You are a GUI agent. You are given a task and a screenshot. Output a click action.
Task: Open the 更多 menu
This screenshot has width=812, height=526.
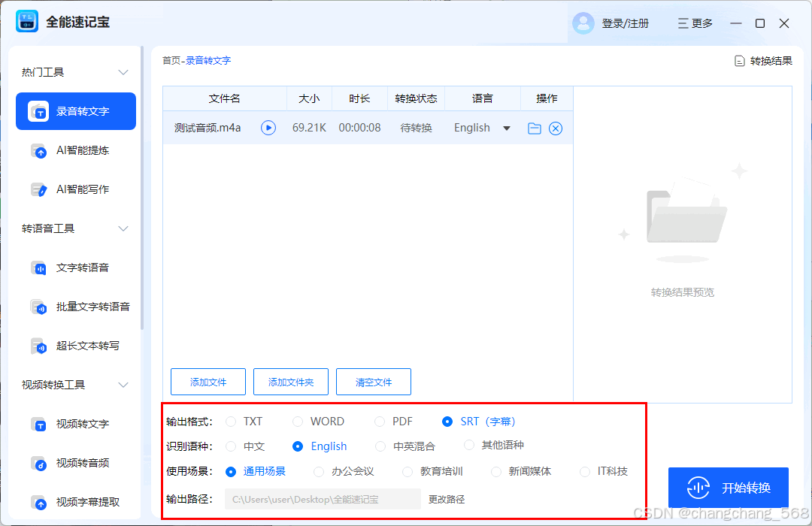coord(695,23)
